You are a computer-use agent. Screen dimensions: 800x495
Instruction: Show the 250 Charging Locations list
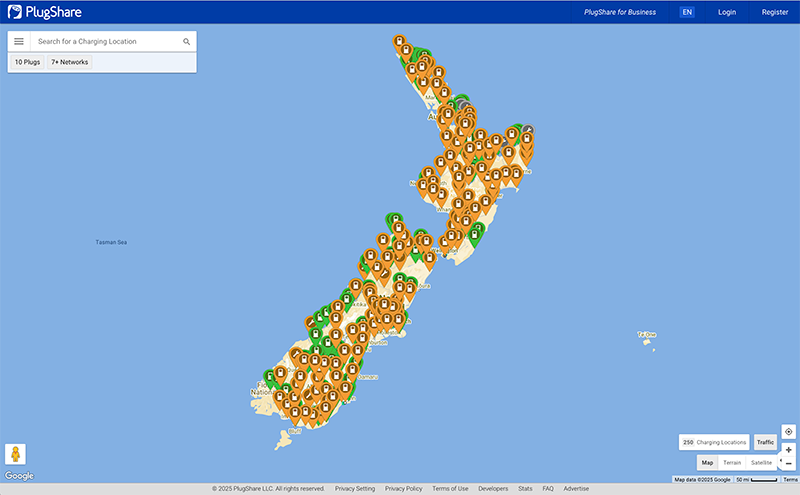[x=714, y=442]
